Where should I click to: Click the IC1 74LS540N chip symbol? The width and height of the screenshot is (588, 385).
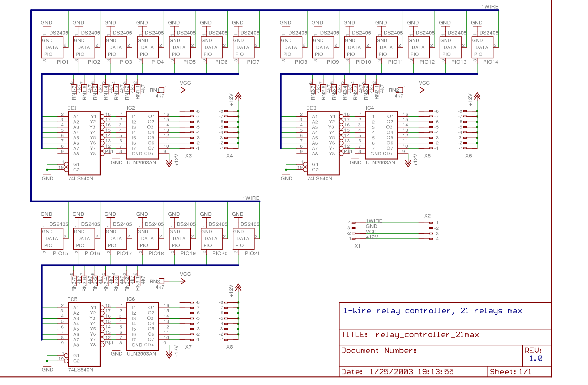coord(84,143)
